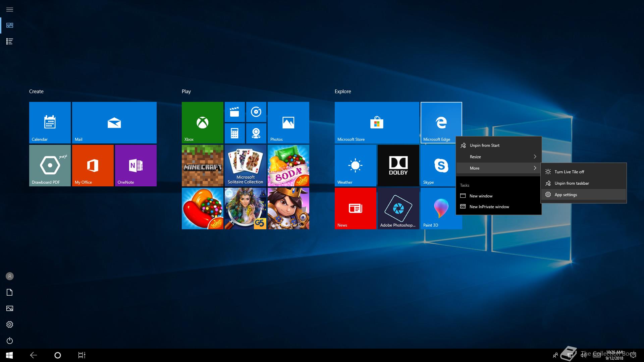Open Cortana circle on taskbar
Viewport: 644px width, 362px height.
[x=58, y=355]
